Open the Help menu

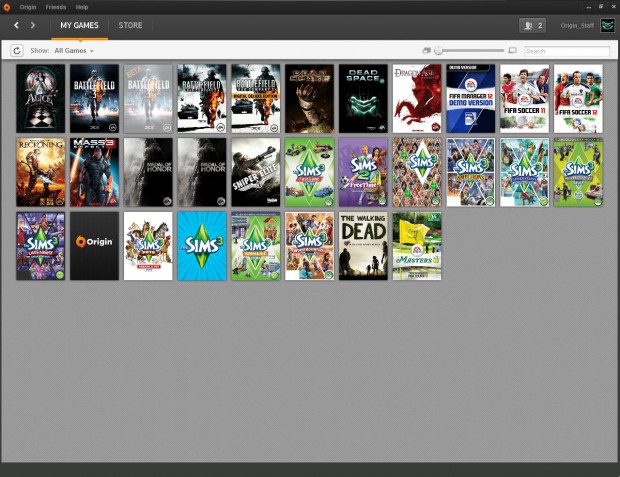click(82, 7)
